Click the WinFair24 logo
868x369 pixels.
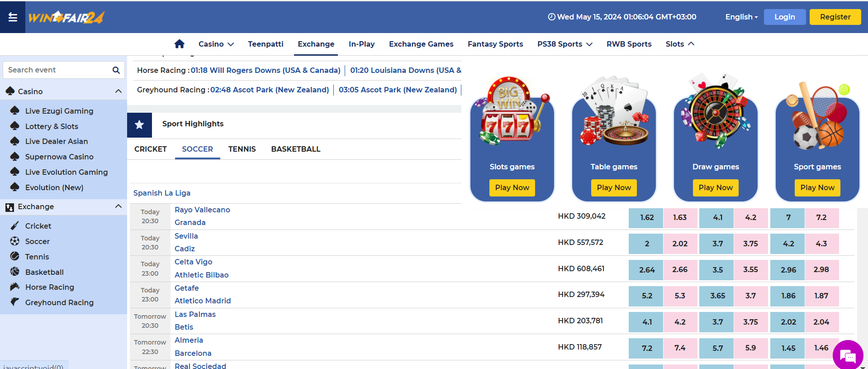(x=66, y=17)
